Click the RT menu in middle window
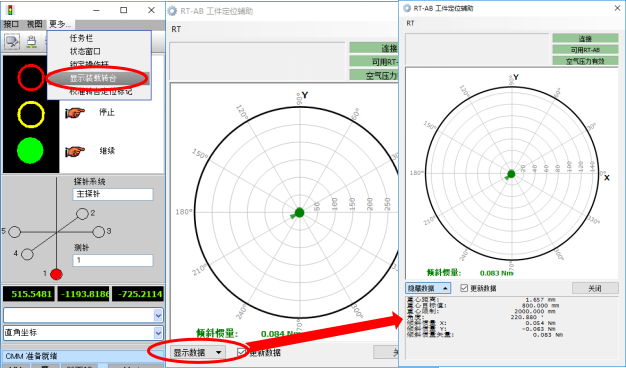 coord(176,29)
